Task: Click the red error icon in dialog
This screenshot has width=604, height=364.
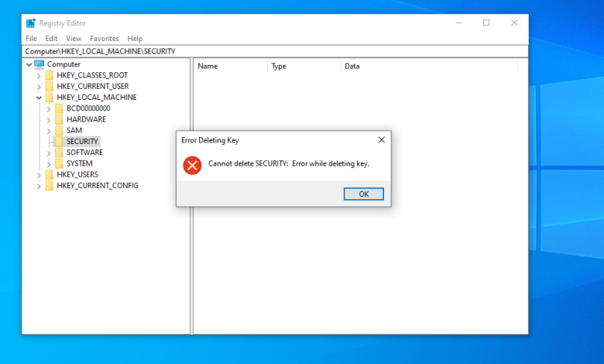Action: [192, 166]
